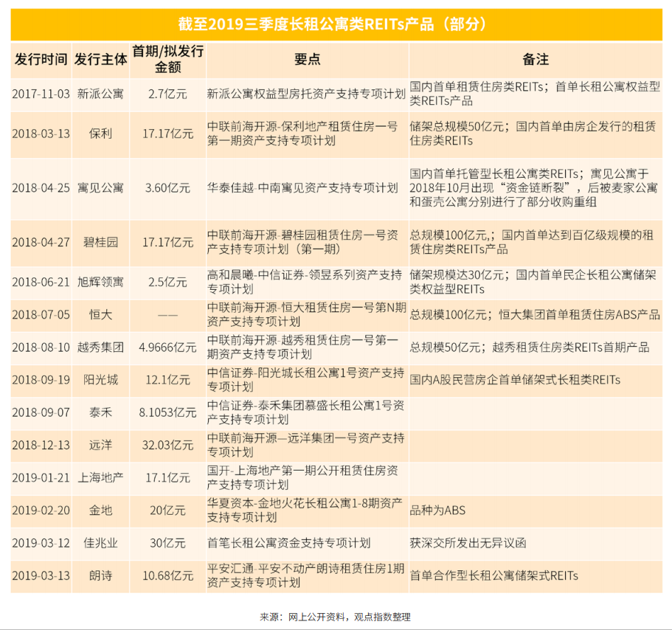Click the note '总规模100亿元；恒大集团首单租赁住房ABS产品'
672x630 pixels.
coord(535,314)
